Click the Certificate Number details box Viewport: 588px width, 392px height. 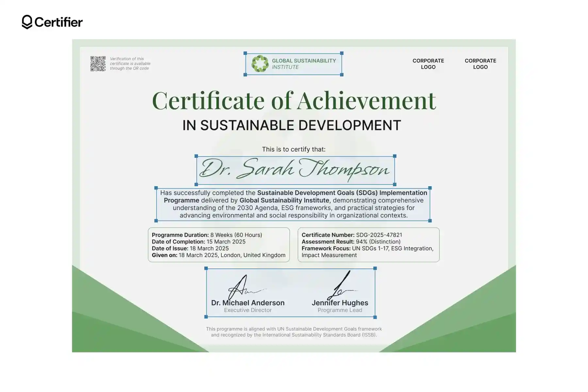368,245
